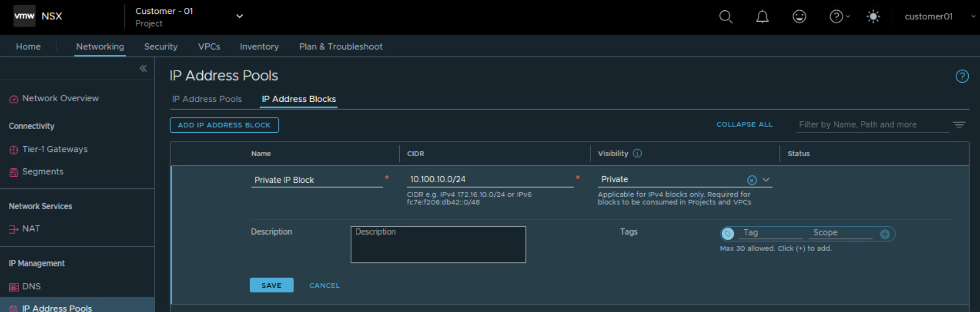Toggle the light/dark theme sun icon
This screenshot has height=312, width=980.
point(873,17)
